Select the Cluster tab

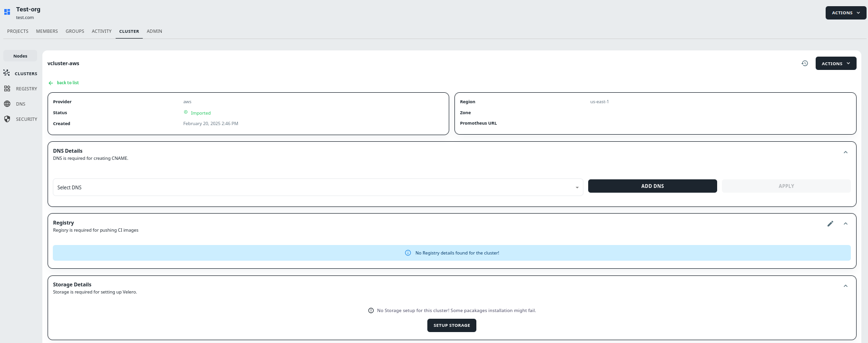pos(129,31)
